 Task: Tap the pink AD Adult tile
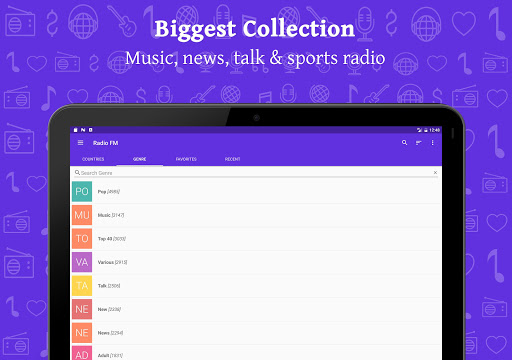coord(82,353)
